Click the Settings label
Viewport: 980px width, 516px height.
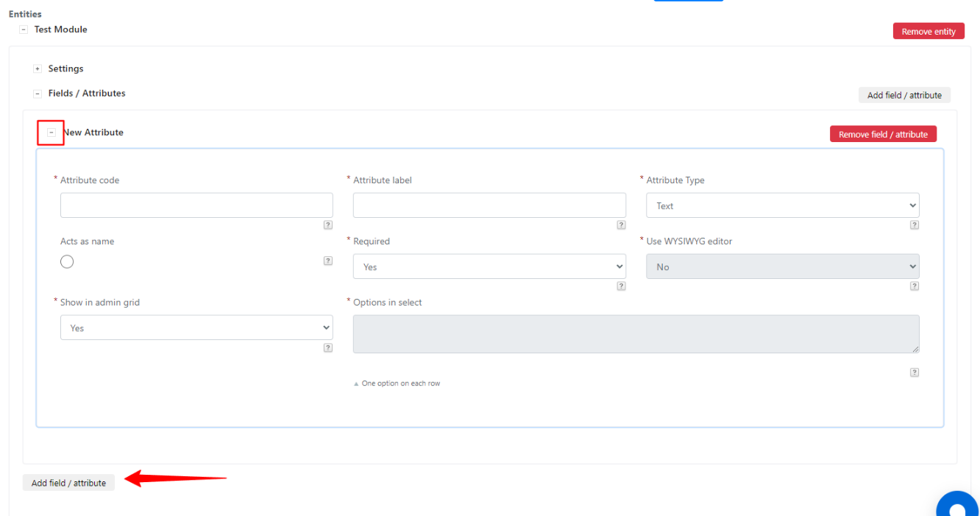point(65,68)
